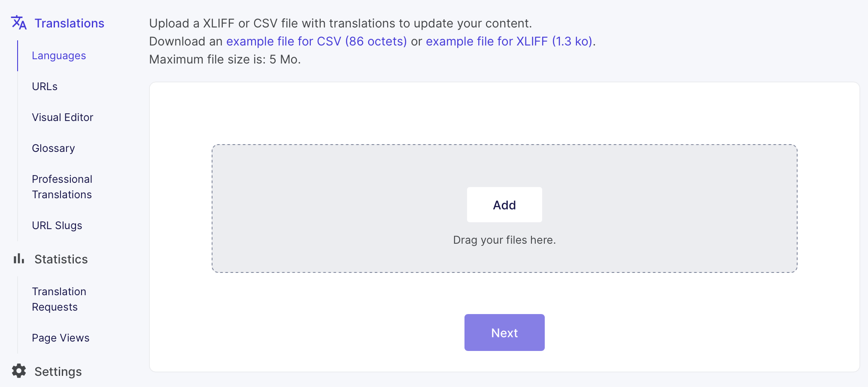Click the Settings gear icon

19,371
